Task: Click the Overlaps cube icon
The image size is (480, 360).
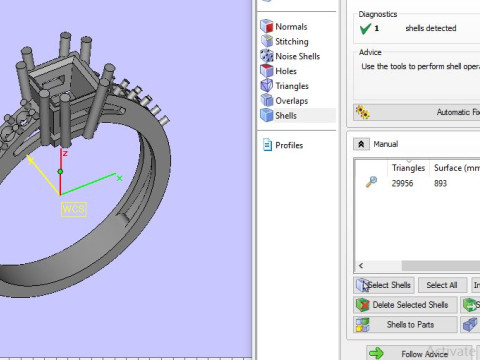Action: pyautogui.click(x=267, y=100)
